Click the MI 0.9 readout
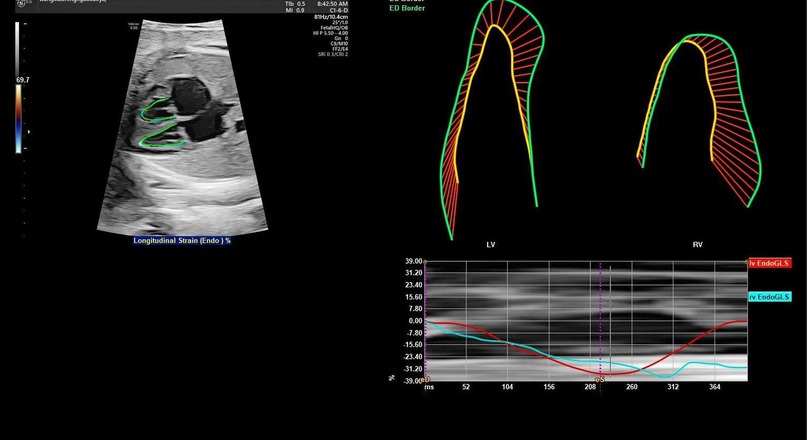Image resolution: width=808 pixels, height=440 pixels. tap(295, 10)
